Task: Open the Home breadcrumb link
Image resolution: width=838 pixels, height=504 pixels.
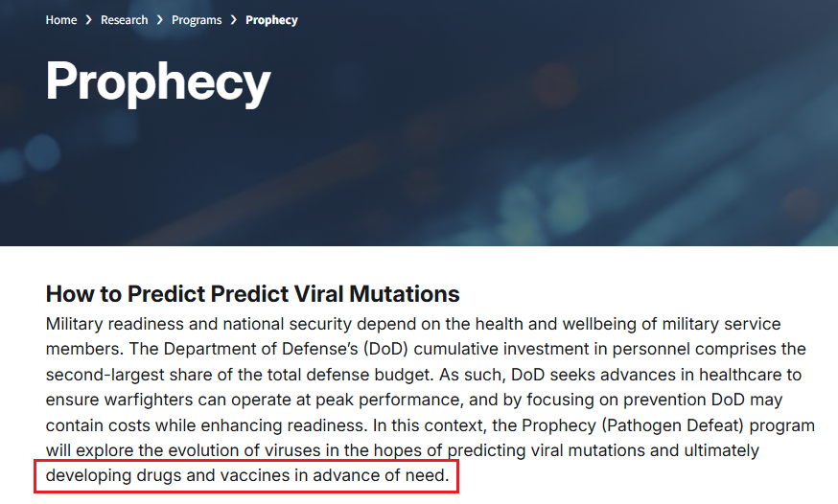Action: (x=61, y=20)
